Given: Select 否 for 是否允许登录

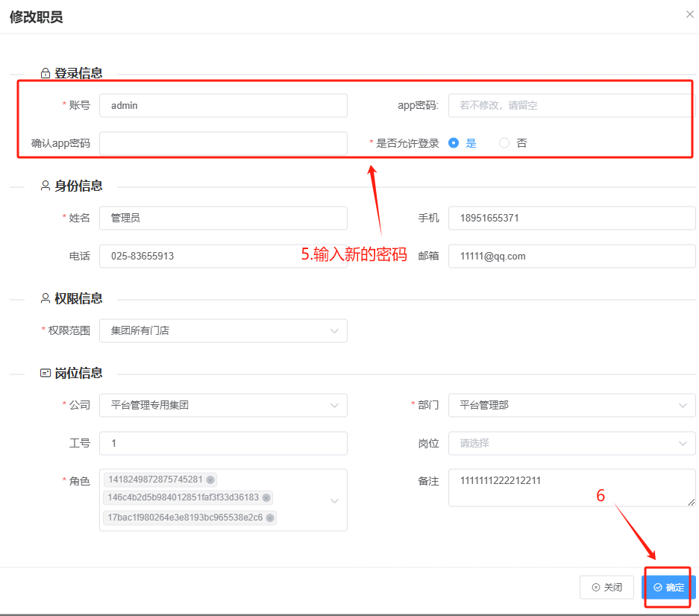Looking at the screenshot, I should click(x=504, y=143).
